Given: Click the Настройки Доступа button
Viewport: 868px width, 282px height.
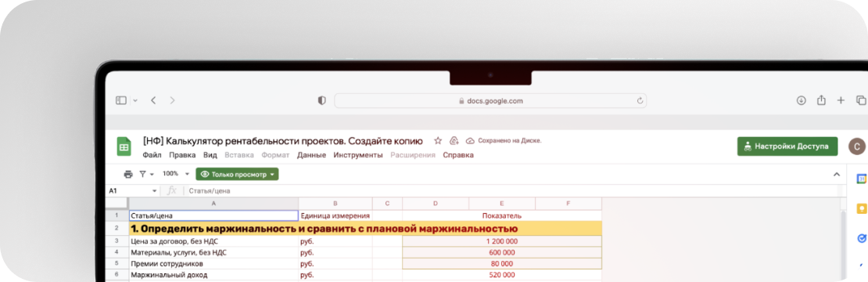Looking at the screenshot, I should pyautogui.click(x=787, y=146).
